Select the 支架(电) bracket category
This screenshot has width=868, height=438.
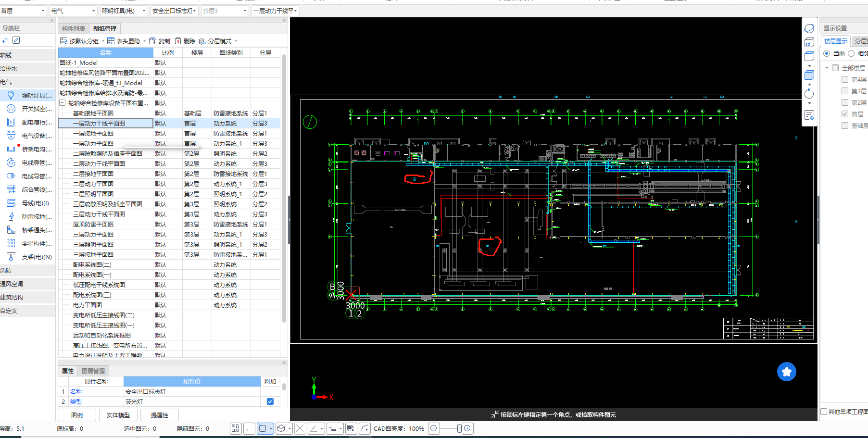click(x=28, y=257)
